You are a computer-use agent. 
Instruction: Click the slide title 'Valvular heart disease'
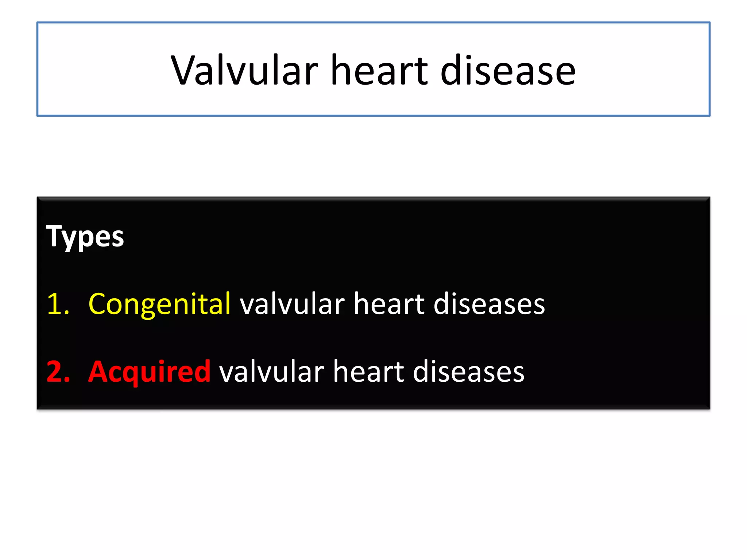[373, 70]
